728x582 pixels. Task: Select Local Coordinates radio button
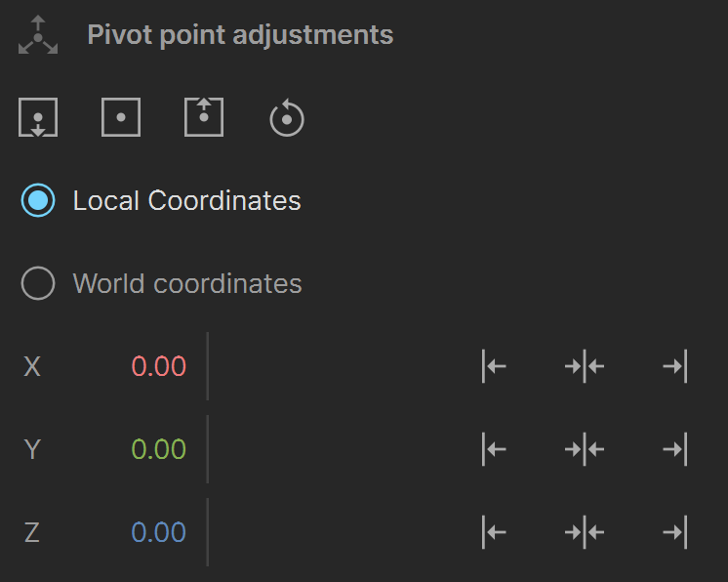coord(38,200)
